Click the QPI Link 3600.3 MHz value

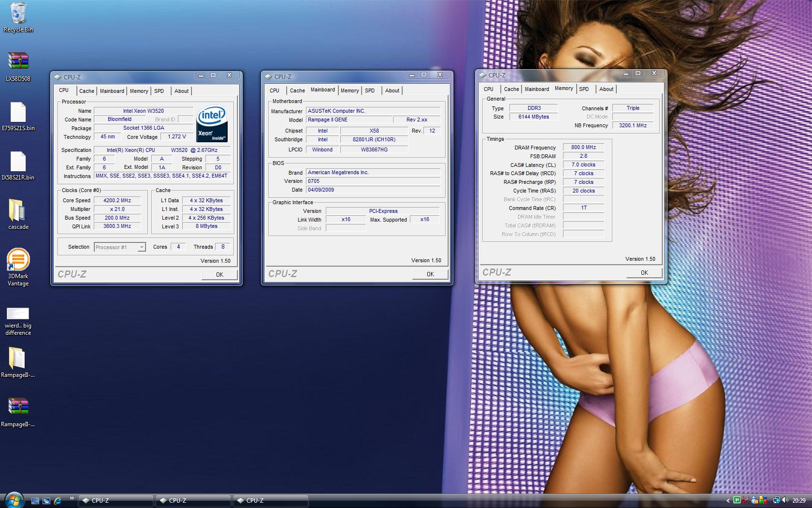[x=117, y=226]
